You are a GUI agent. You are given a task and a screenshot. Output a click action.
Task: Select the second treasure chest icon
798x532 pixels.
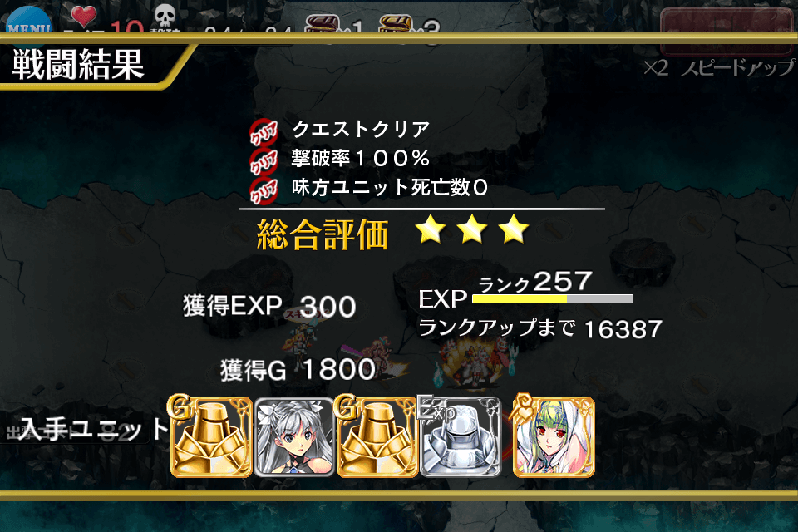click(x=396, y=24)
